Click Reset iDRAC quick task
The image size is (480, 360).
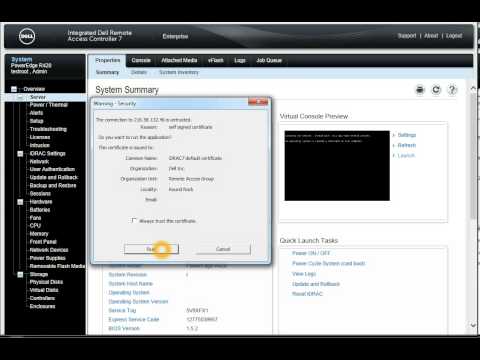(307, 294)
